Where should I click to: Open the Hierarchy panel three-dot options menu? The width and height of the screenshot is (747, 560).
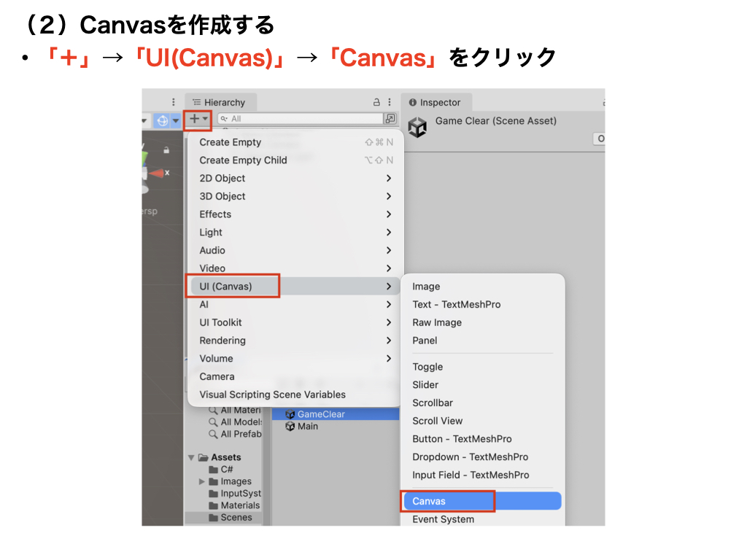390,103
